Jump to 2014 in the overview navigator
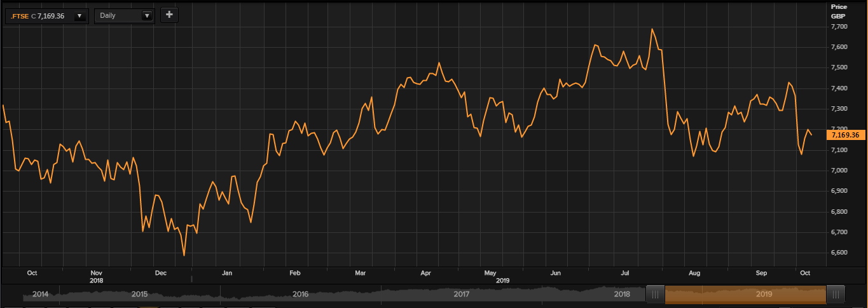This screenshot has width=868, height=308. (x=39, y=295)
